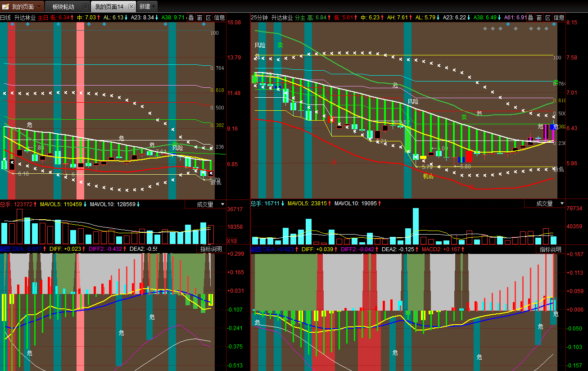Viewport: 588px width, 371px height.
Task: Switch to the 板块轮动 tab
Action: tap(63, 7)
